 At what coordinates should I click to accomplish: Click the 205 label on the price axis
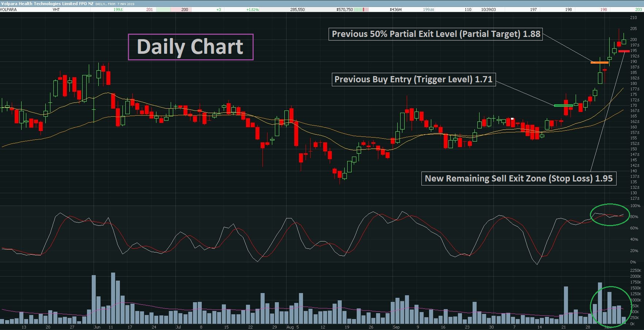[x=633, y=29]
